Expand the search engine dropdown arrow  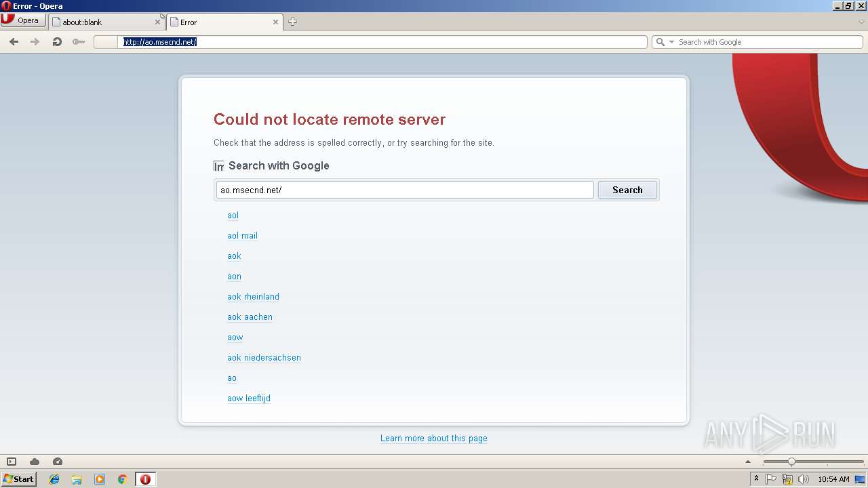(x=672, y=42)
